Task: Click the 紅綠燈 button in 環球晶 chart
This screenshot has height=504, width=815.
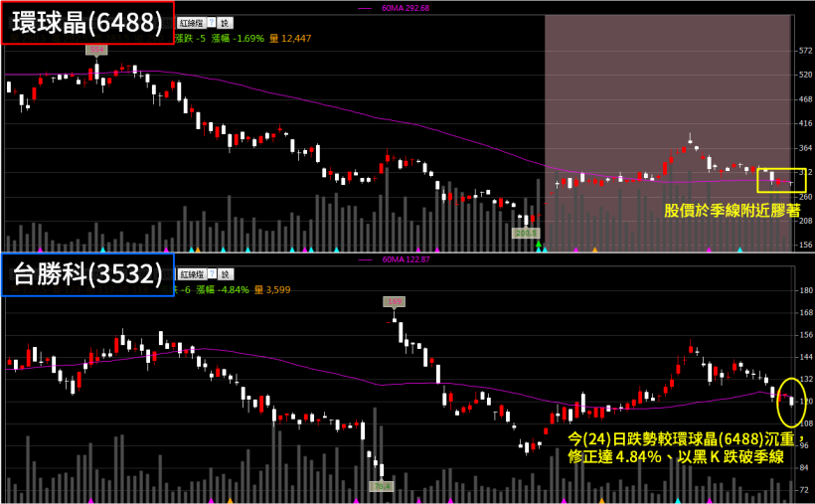Action: click(192, 23)
